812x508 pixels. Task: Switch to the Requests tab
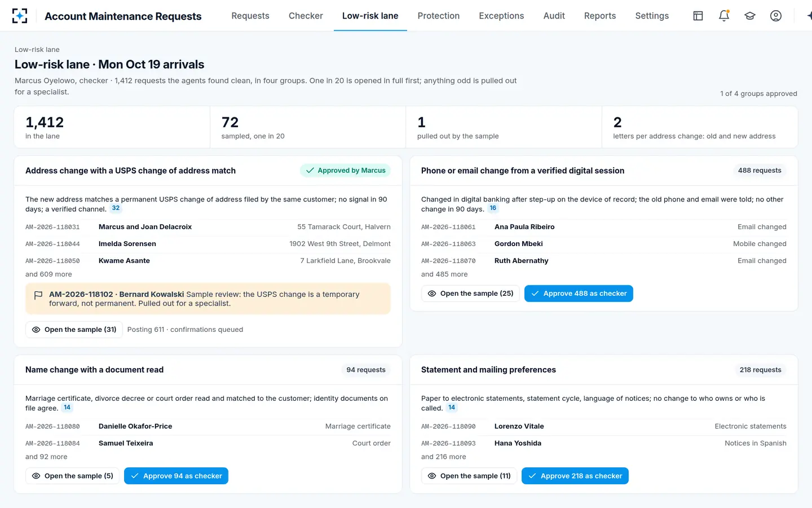(250, 16)
